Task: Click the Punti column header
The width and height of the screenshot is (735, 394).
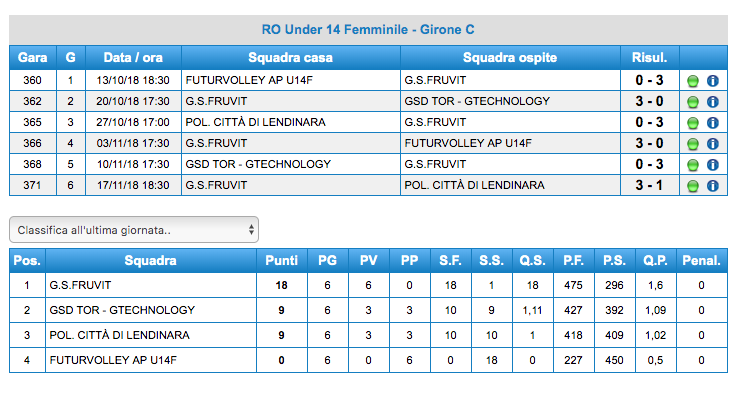Action: pyautogui.click(x=281, y=260)
